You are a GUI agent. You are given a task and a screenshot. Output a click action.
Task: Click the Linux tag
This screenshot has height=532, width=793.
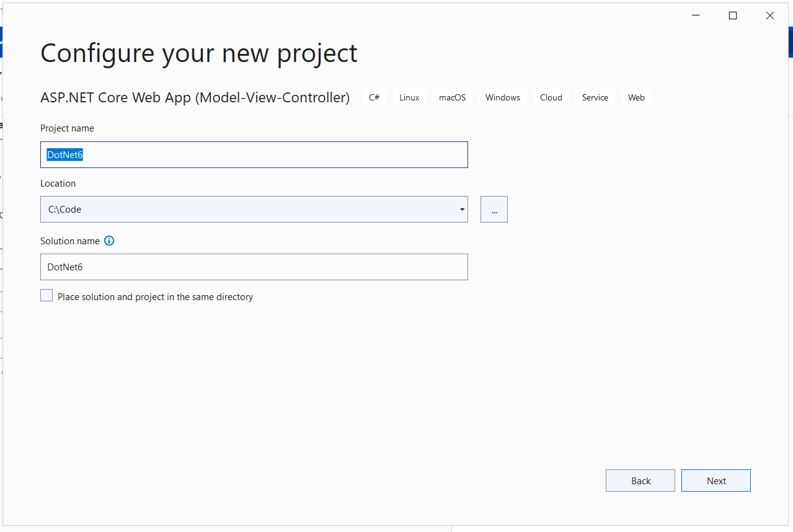409,97
